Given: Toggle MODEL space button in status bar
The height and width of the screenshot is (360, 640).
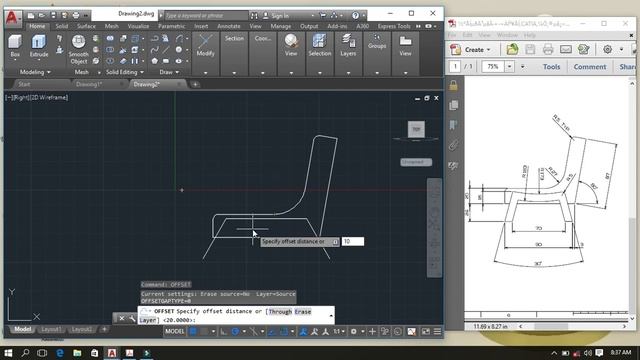Looking at the screenshot, I should coord(175,331).
